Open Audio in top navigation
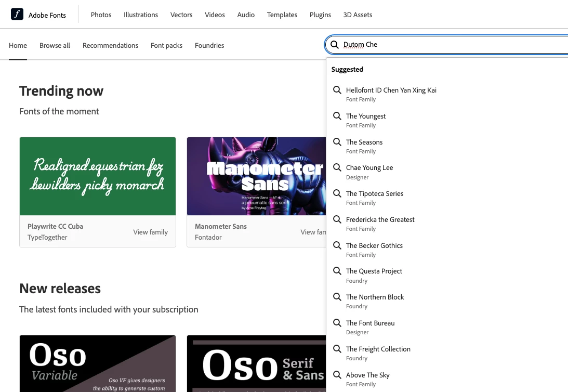 246,15
